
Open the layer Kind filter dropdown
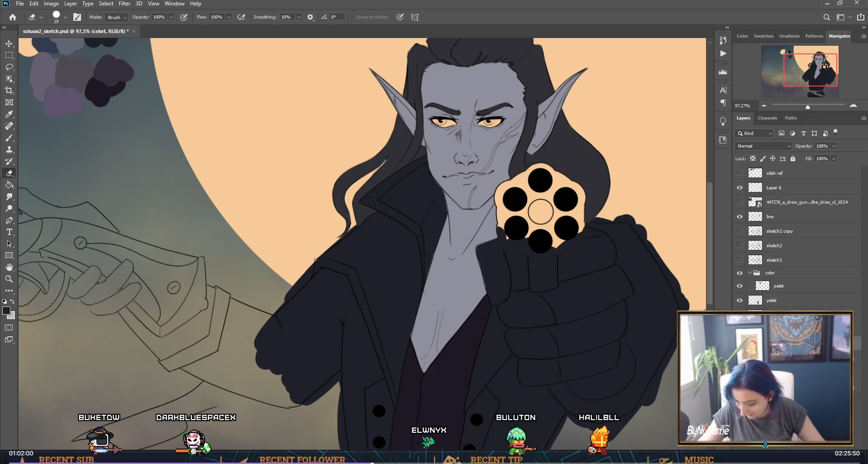[754, 133]
